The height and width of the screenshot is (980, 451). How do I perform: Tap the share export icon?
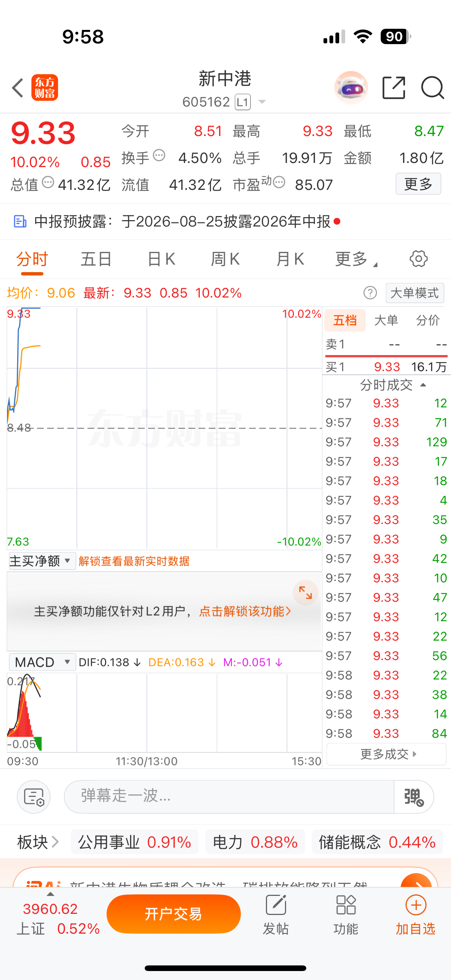click(393, 88)
